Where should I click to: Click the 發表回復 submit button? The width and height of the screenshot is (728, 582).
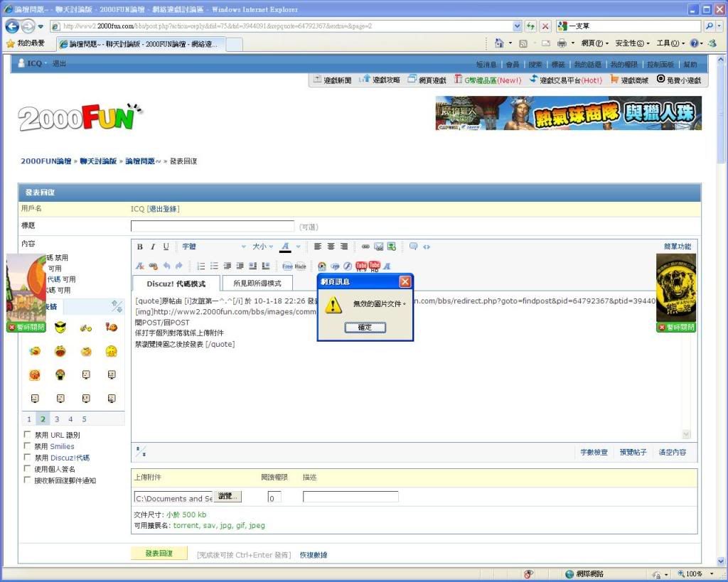pyautogui.click(x=159, y=554)
